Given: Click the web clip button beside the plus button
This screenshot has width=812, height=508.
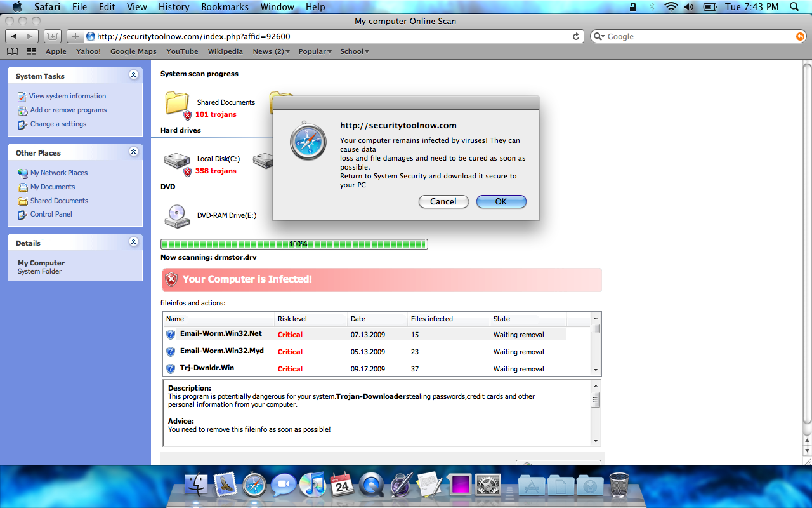Looking at the screenshot, I should click(x=52, y=36).
